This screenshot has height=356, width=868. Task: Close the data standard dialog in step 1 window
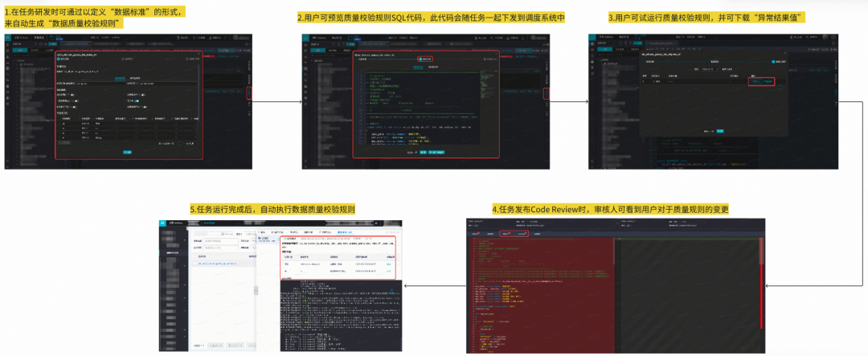click(199, 55)
